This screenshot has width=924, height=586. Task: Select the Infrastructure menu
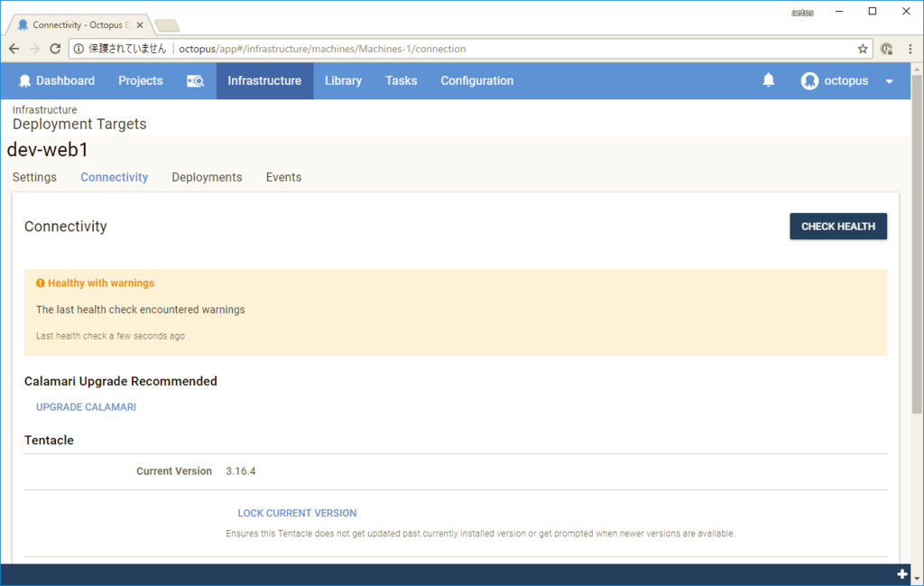pos(264,80)
